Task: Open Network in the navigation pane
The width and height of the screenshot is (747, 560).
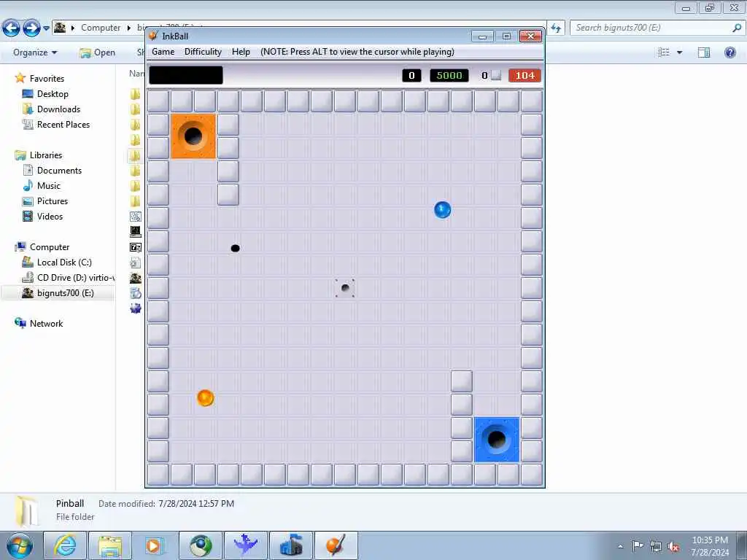Action: click(46, 323)
